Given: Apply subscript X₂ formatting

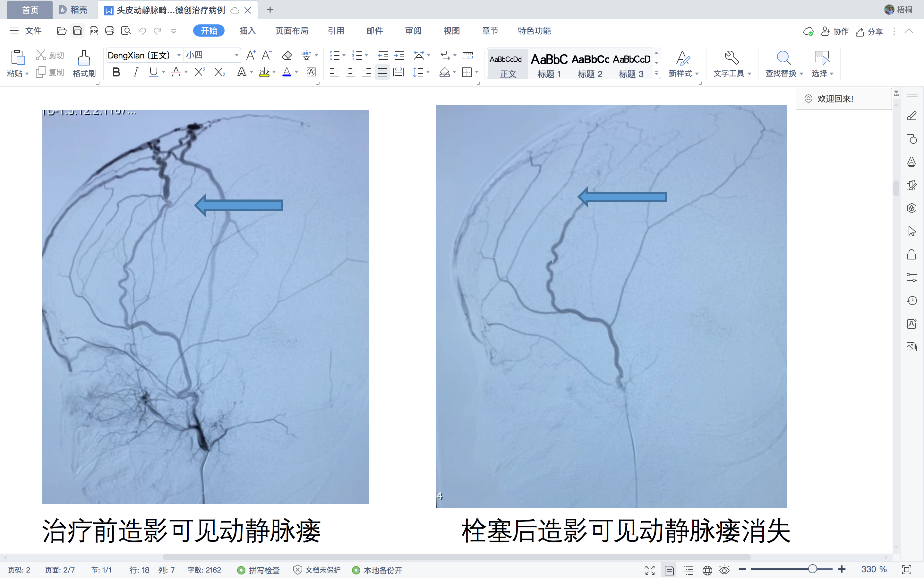Looking at the screenshot, I should pos(220,72).
